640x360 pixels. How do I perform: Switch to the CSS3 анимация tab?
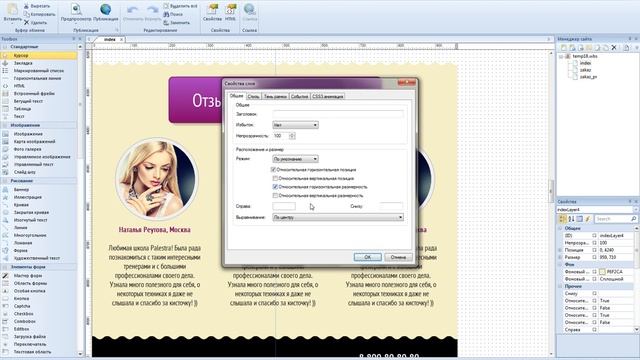[x=328, y=96]
